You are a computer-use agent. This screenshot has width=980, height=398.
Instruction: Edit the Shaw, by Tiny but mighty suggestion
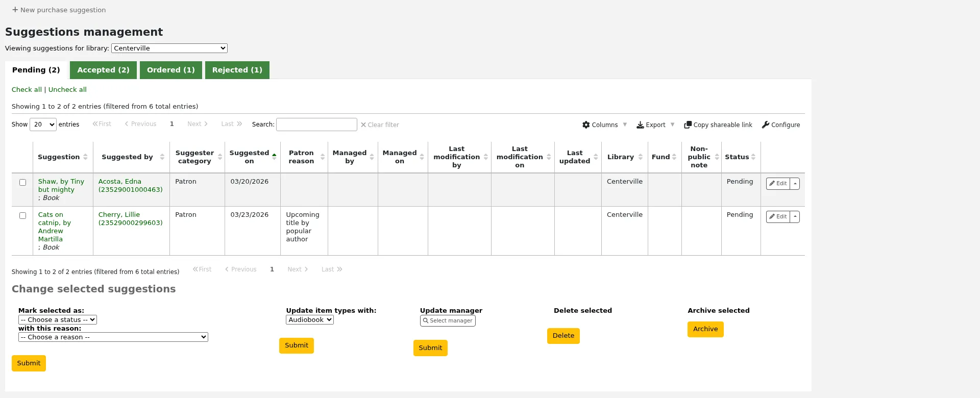(x=778, y=184)
